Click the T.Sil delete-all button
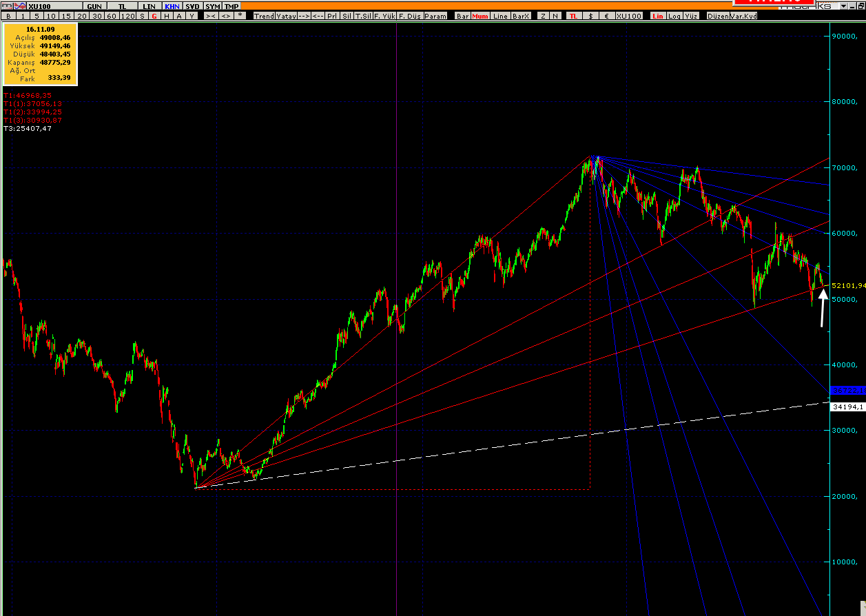Viewport: 866px width, 616px height. click(x=362, y=16)
